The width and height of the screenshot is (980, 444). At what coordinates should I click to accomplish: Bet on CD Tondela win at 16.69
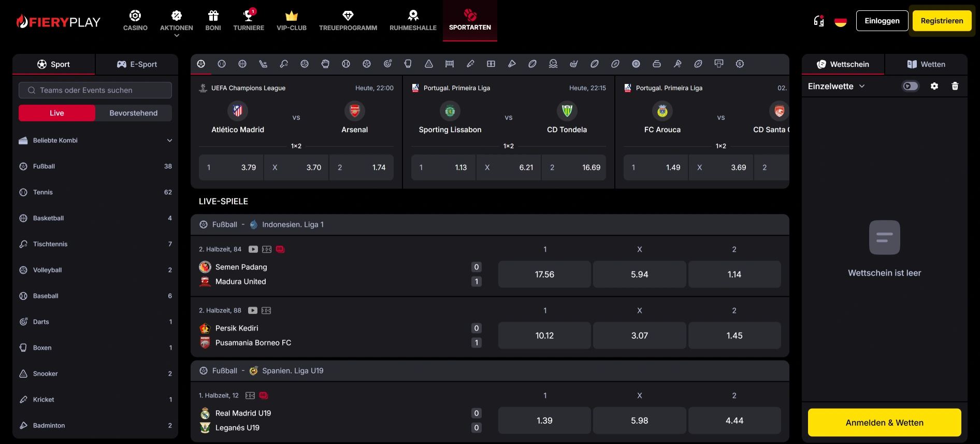[574, 167]
